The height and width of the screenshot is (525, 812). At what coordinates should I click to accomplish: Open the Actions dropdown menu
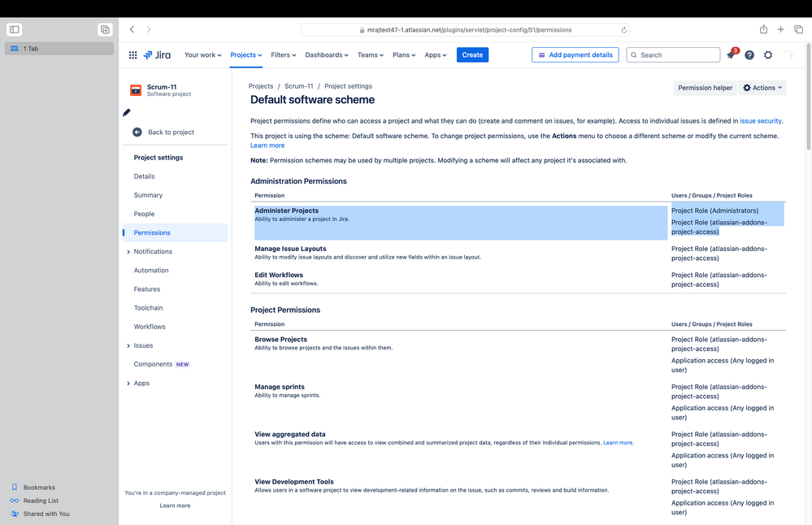point(762,88)
